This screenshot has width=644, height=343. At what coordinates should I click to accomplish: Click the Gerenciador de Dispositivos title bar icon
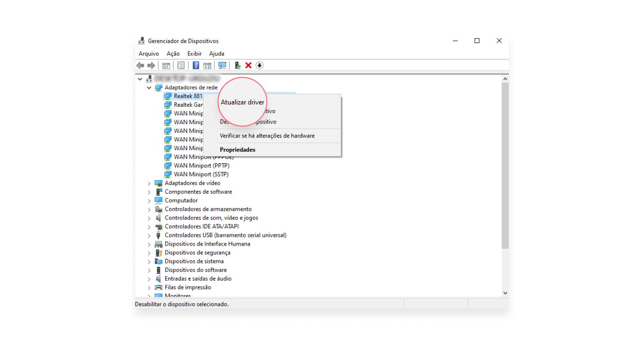pos(141,41)
